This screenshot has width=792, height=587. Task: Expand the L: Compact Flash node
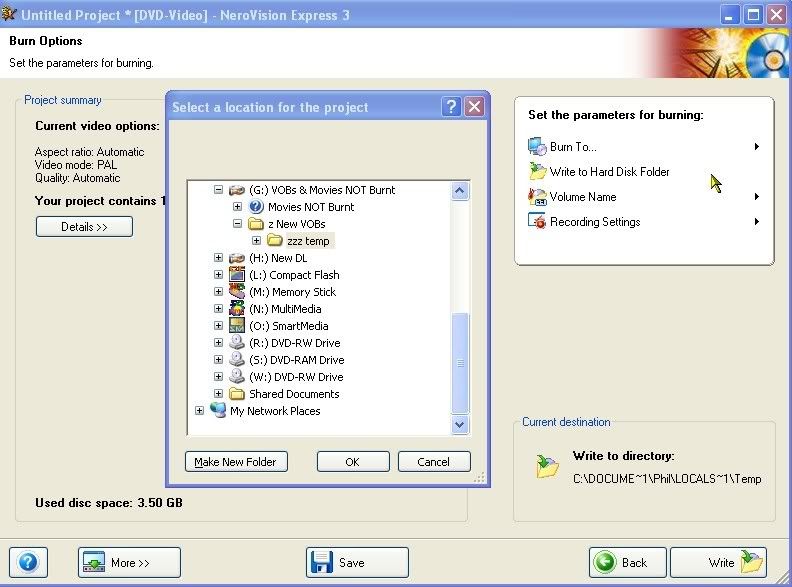pos(218,275)
